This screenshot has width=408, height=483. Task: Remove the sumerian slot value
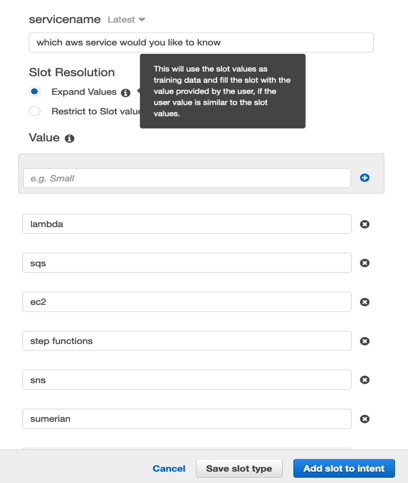(365, 419)
